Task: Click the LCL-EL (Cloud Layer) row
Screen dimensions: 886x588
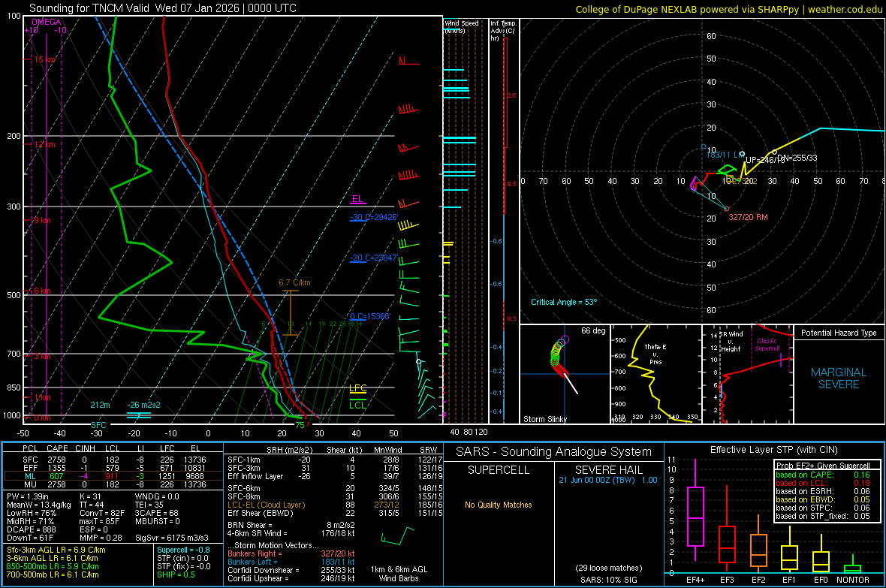Action: coord(335,505)
